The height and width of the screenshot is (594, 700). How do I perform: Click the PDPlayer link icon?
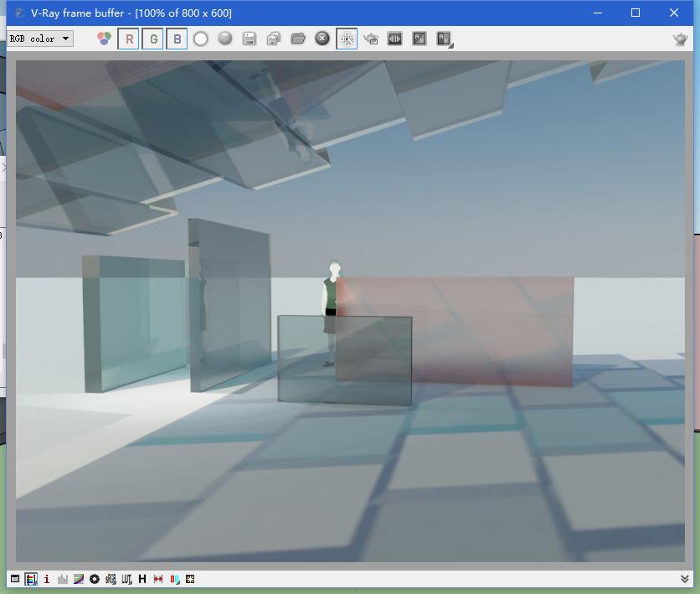point(394,39)
